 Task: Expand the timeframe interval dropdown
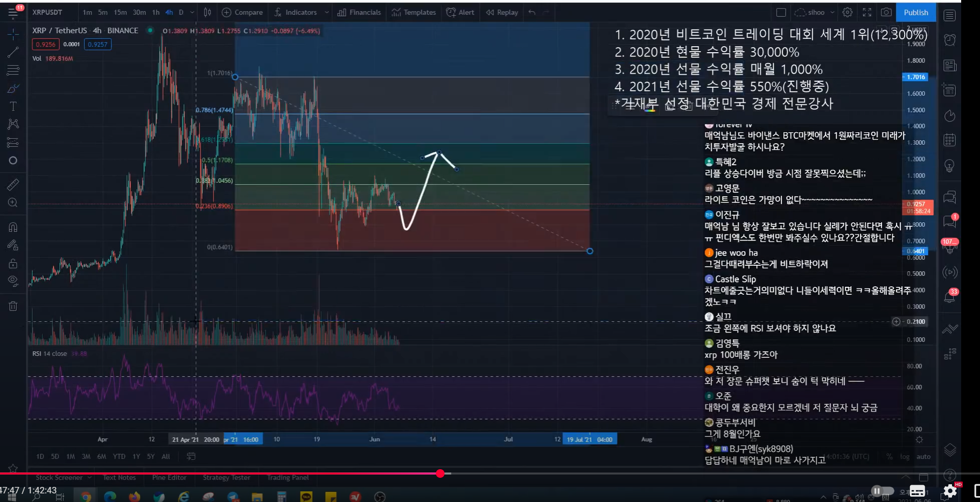[x=192, y=12]
